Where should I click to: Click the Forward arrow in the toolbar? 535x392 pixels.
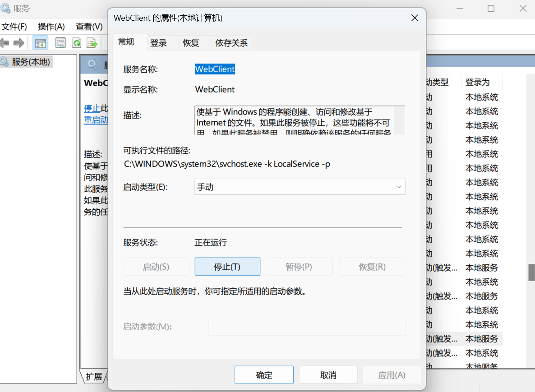(18, 43)
